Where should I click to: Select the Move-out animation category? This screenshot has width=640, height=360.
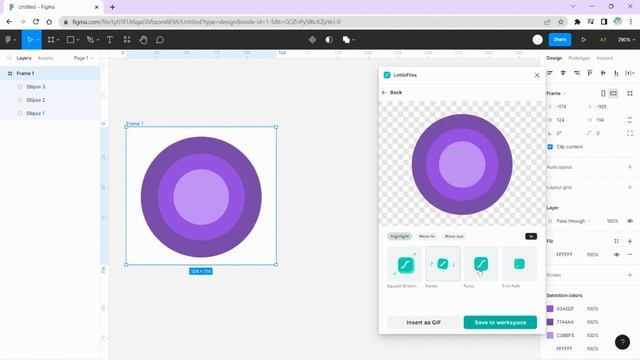tap(454, 236)
